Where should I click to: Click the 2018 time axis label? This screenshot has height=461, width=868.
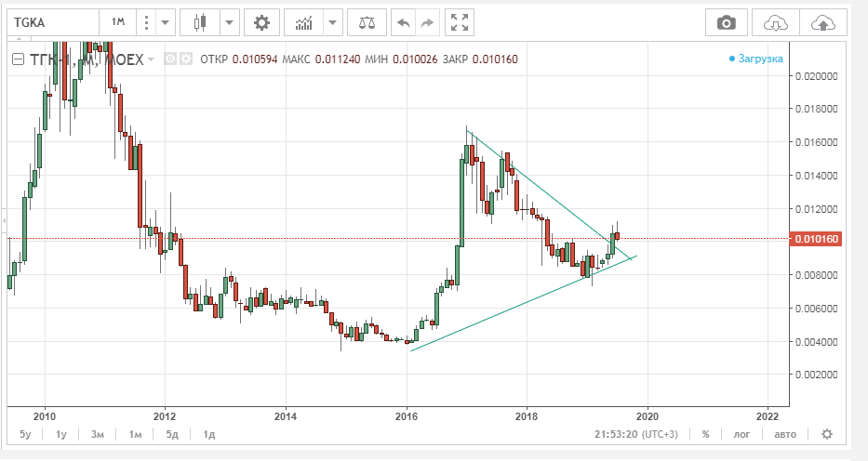pos(527,415)
